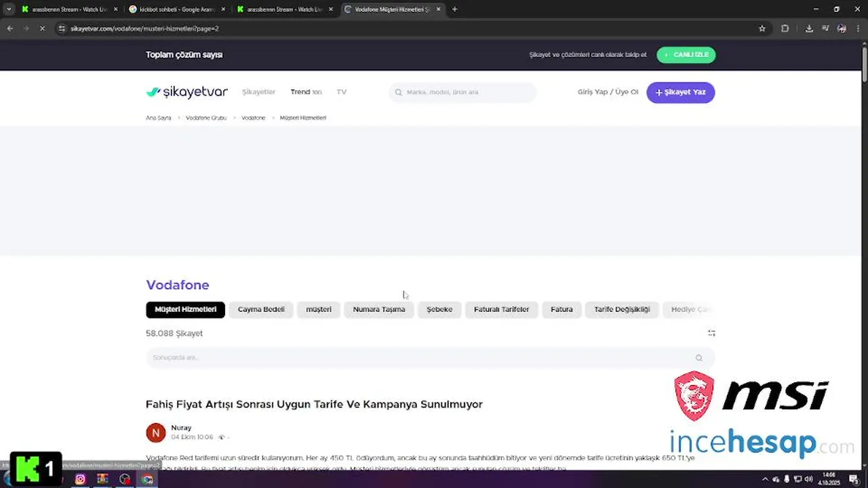Open the browser downloads icon
868x488 pixels.
pyautogui.click(x=809, y=28)
